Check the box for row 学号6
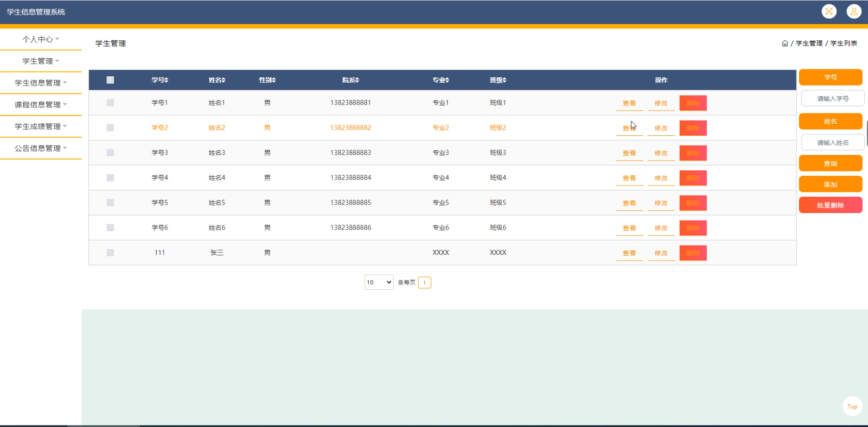 click(110, 227)
